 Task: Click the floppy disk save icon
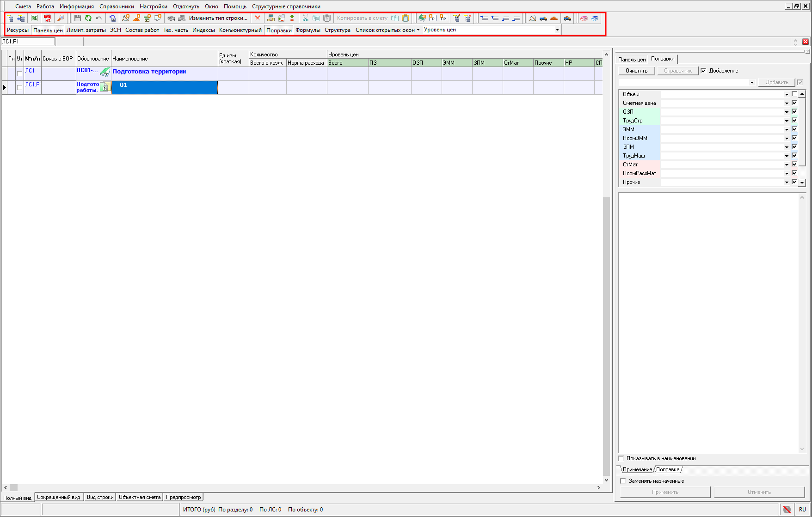(x=77, y=18)
